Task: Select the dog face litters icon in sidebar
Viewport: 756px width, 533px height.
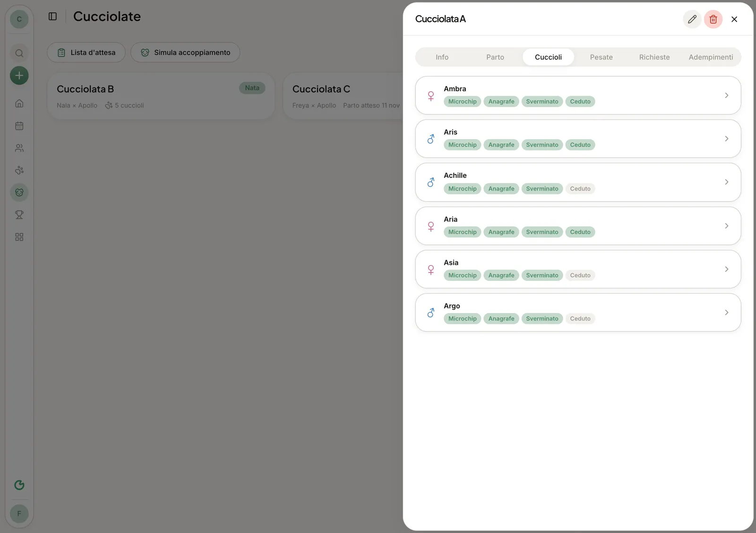Action: [19, 192]
